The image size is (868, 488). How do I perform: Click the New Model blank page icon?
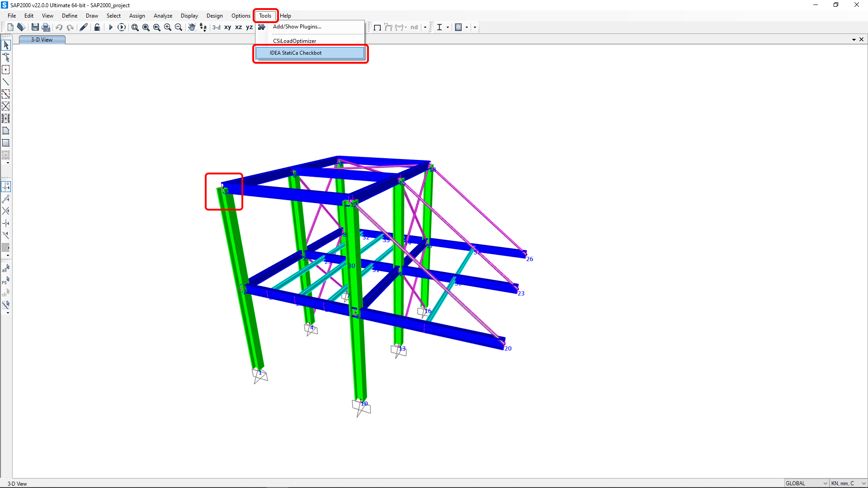(x=10, y=27)
